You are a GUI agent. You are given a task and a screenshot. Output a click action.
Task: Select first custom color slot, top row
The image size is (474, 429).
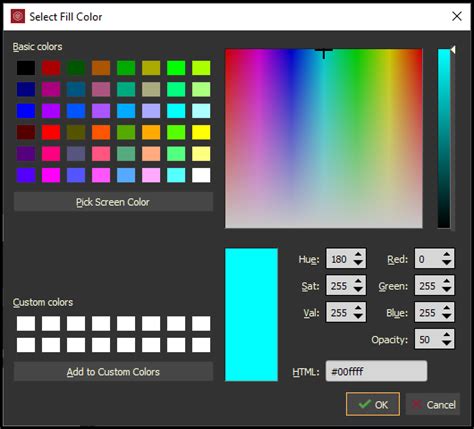[26, 324]
